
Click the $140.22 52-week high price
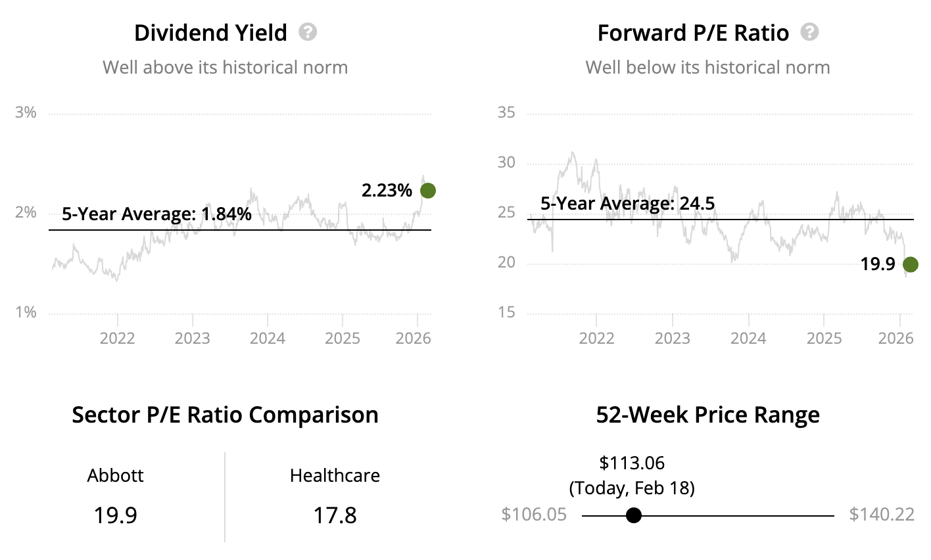click(882, 514)
